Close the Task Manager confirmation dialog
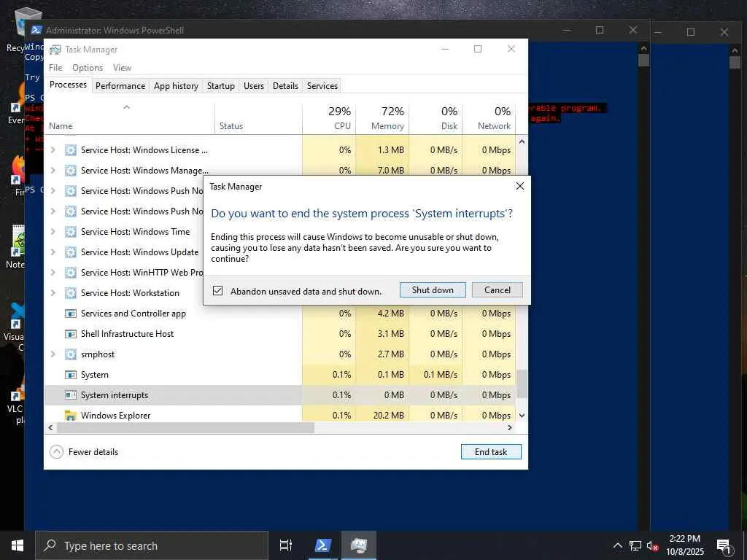 [x=520, y=186]
